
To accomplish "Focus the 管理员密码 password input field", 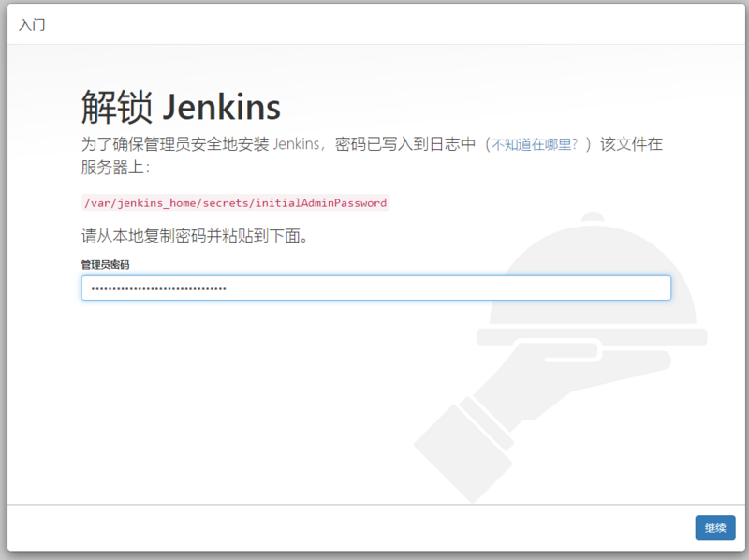I will coord(374,287).
